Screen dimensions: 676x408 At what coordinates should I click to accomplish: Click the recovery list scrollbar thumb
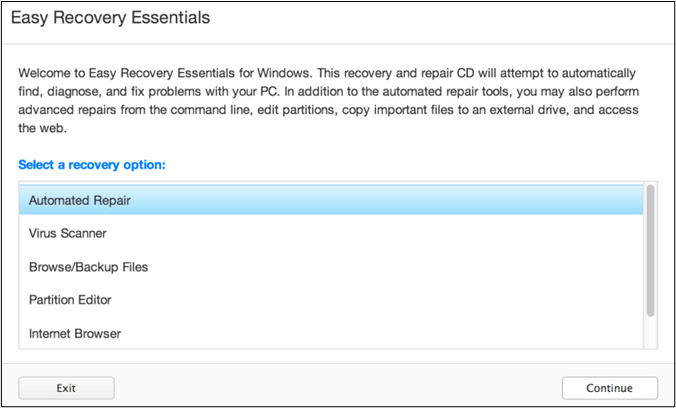[650, 251]
